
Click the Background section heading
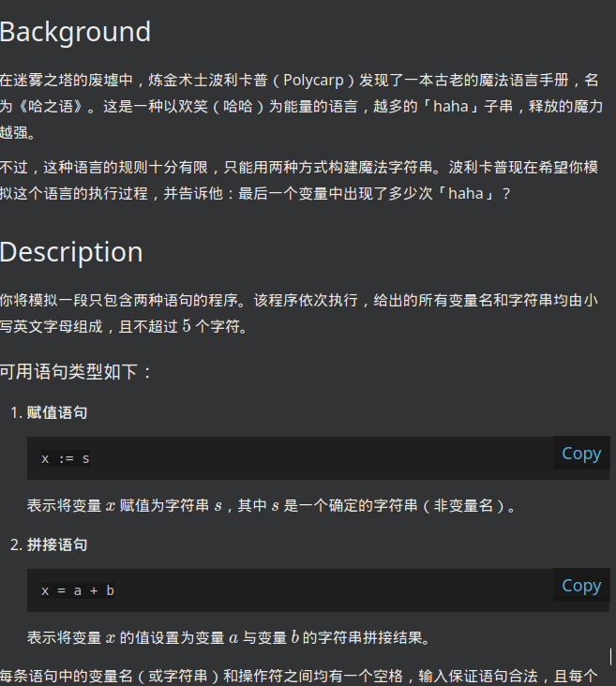pos(75,32)
